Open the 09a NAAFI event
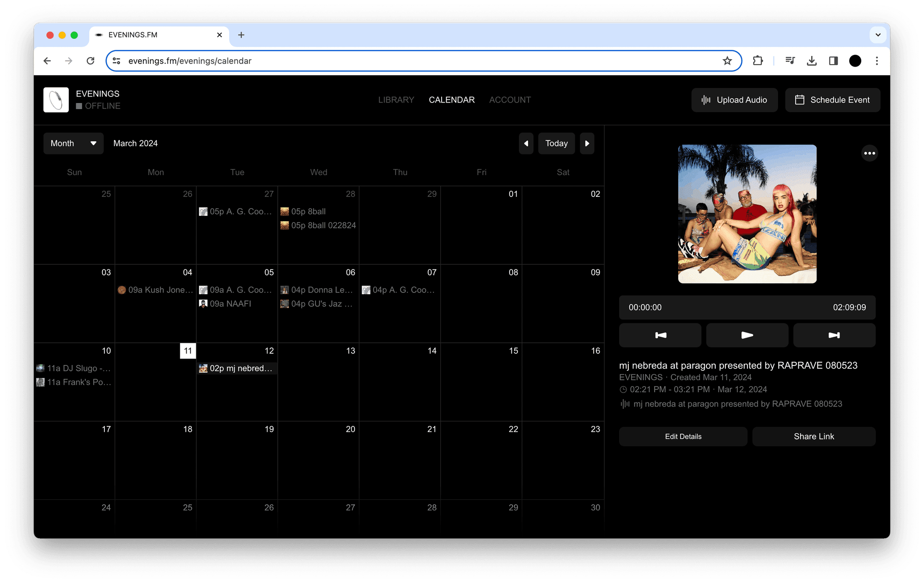Image resolution: width=924 pixels, height=583 pixels. (x=225, y=304)
